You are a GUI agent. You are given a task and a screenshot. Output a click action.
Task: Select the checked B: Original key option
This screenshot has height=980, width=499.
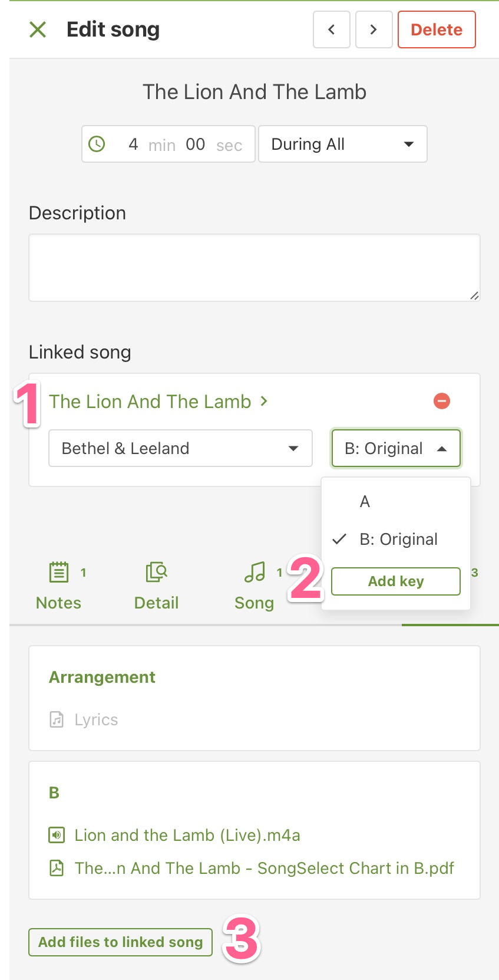398,539
